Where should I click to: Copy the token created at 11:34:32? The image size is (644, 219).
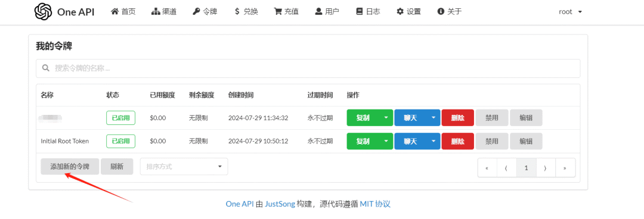click(363, 118)
